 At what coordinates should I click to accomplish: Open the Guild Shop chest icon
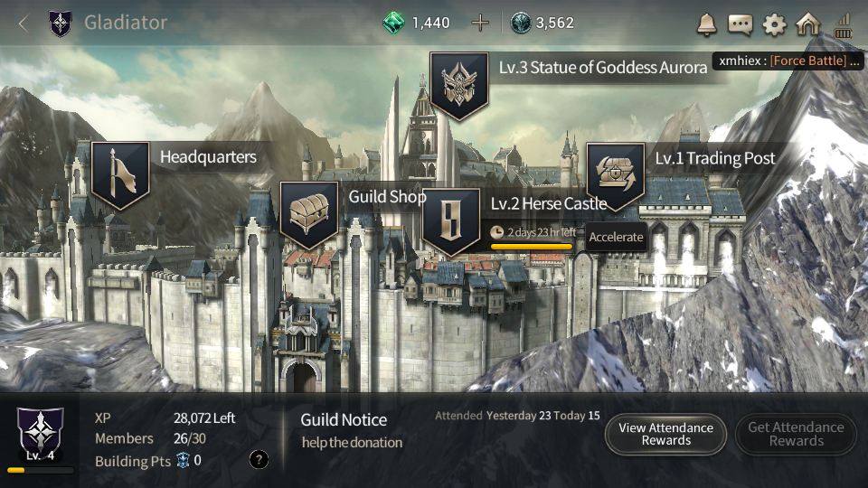click(x=309, y=215)
